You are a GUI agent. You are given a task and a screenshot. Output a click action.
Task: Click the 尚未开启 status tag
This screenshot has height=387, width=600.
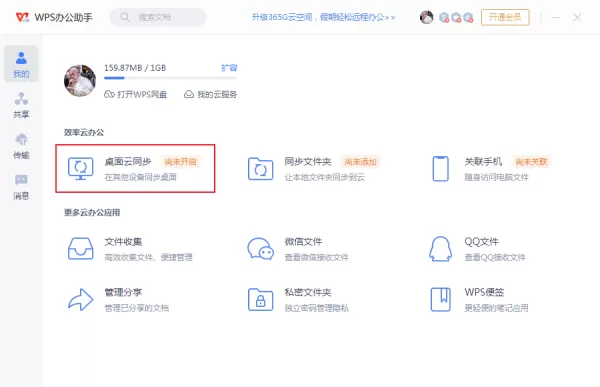(x=180, y=162)
